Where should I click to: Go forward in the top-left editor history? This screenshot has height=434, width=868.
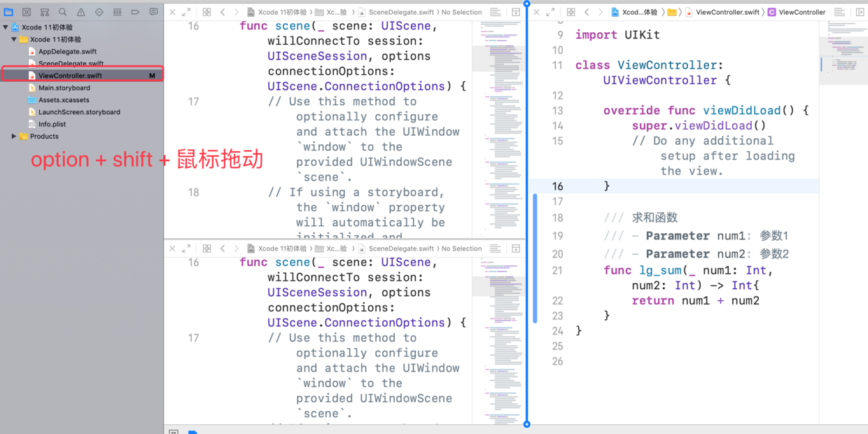click(236, 12)
